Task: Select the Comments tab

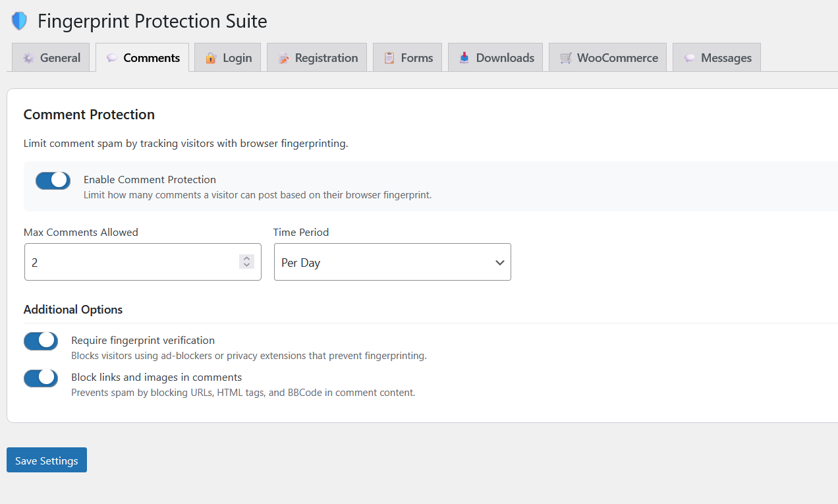Action: pos(142,57)
